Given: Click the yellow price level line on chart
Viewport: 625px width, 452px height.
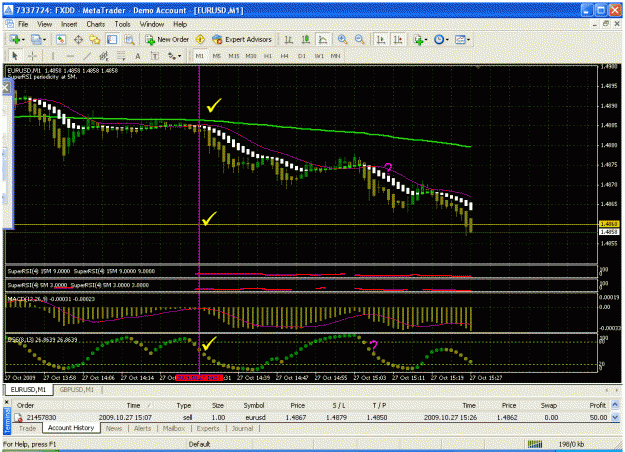Looking at the screenshot, I should tap(303, 225).
